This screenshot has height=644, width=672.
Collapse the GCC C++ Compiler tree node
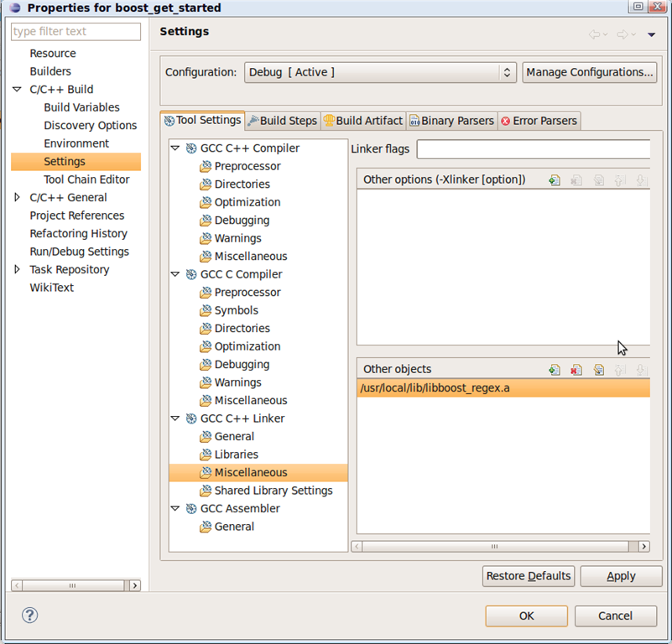pyautogui.click(x=175, y=148)
